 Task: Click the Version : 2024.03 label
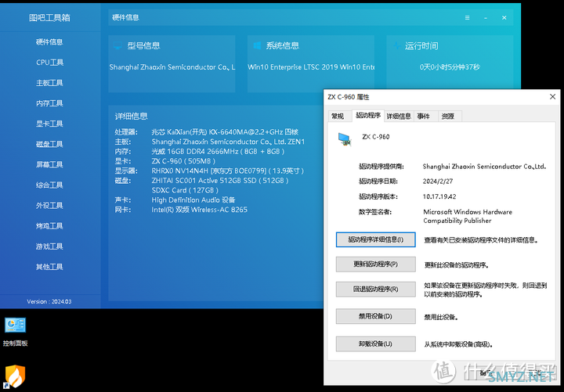(49, 301)
